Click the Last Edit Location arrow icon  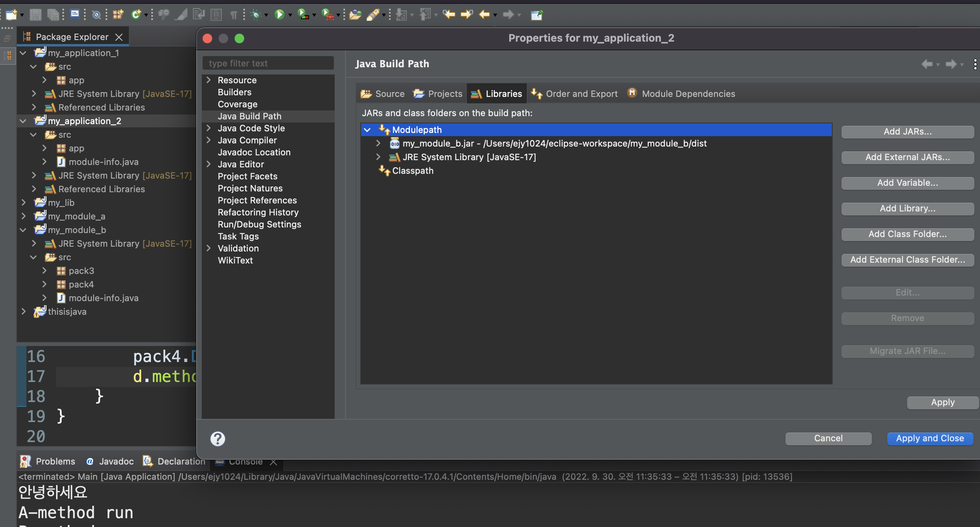tap(448, 15)
